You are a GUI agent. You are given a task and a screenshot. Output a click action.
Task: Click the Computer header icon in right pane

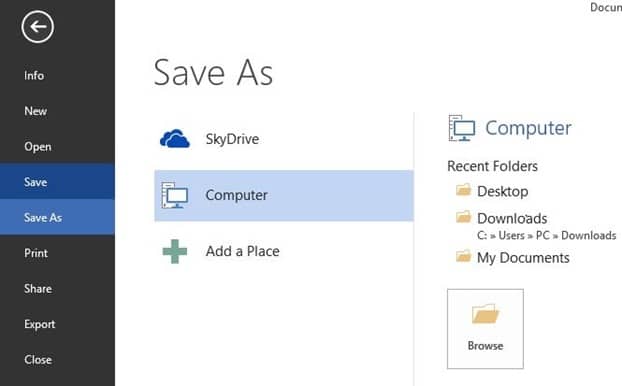(462, 128)
